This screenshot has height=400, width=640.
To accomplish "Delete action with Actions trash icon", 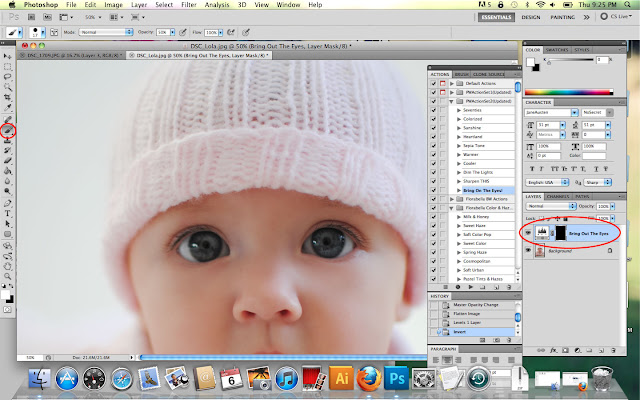I will (x=509, y=287).
